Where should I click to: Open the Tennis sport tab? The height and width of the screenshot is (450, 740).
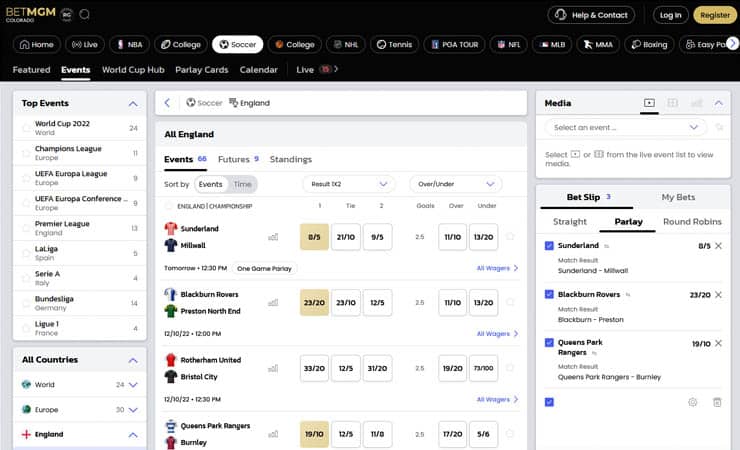pos(395,44)
